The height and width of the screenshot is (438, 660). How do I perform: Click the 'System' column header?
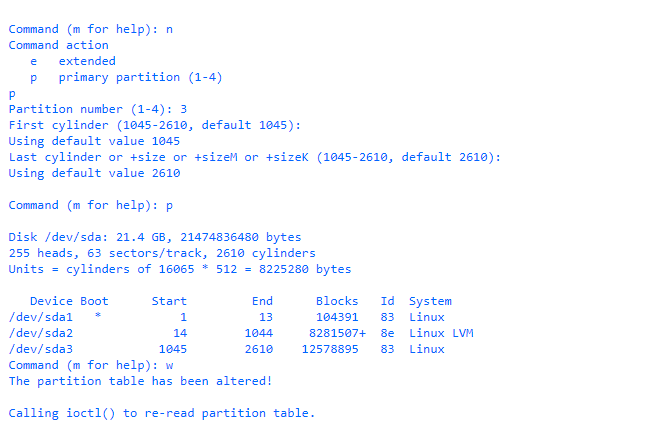tap(430, 301)
